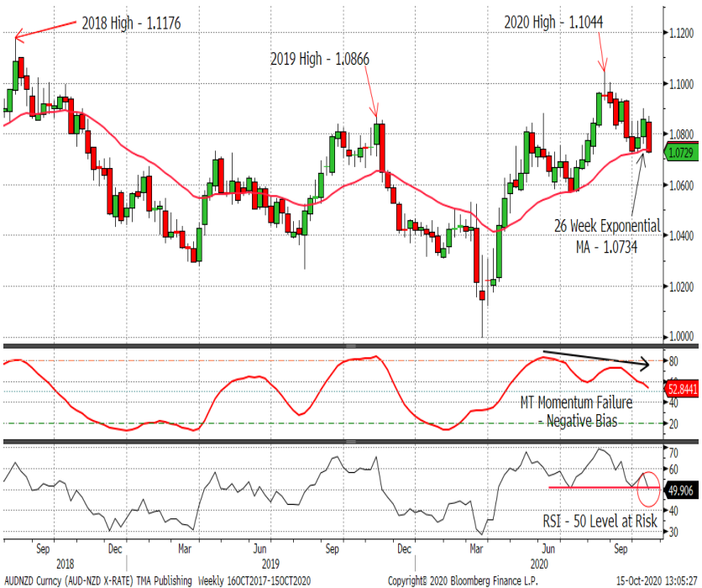
Task: Select the 'RSI - 50 Level at Risk' text
Action: pos(600,521)
